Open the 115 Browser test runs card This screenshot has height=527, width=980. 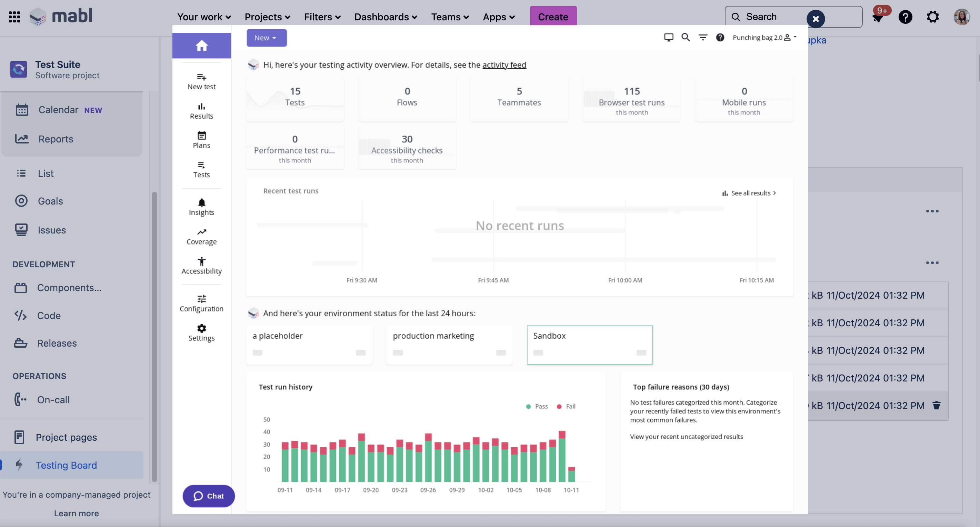coord(631,100)
